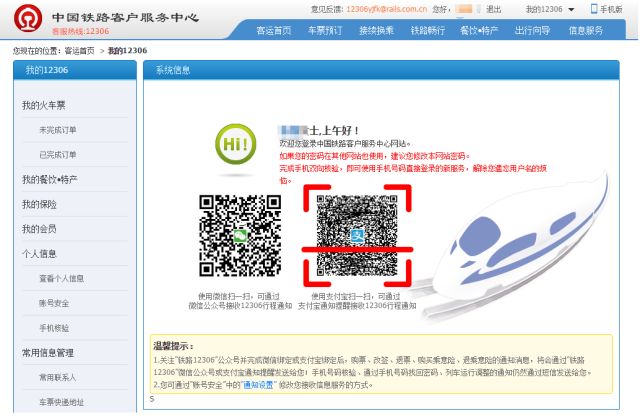The height and width of the screenshot is (417, 640).
Task: Click the 温馨提示 heading
Action: 173,346
